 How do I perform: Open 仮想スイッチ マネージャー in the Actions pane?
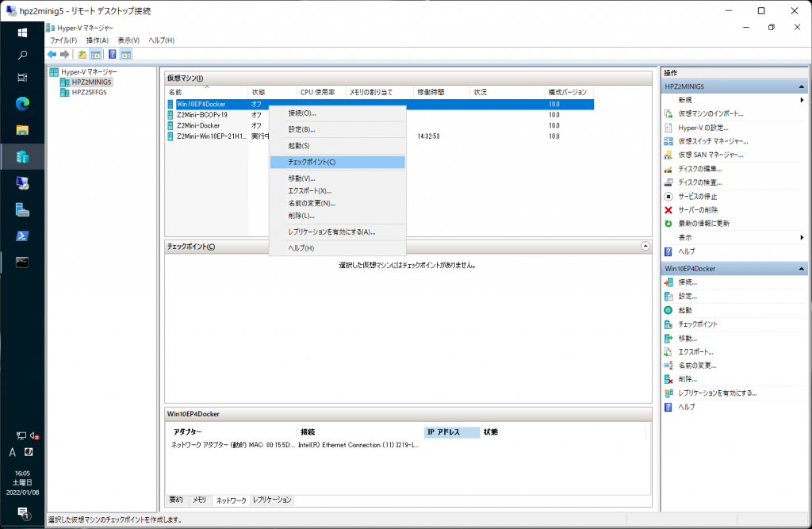[713, 141]
